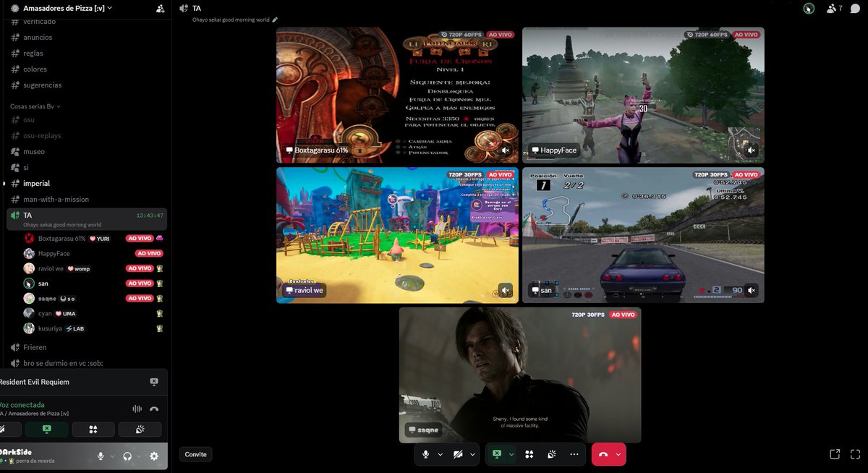Unmute the Boxtagarasu stream audio
This screenshot has height=473, width=868.
[x=506, y=150]
